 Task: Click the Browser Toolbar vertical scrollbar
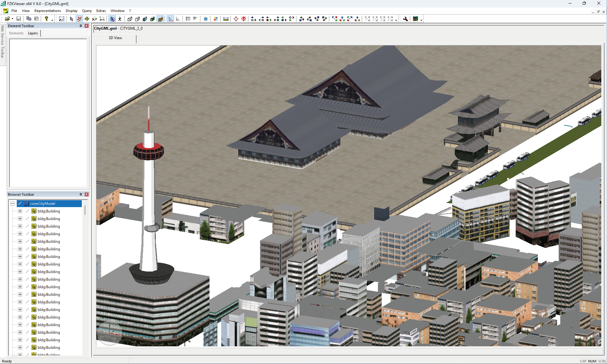click(x=85, y=210)
